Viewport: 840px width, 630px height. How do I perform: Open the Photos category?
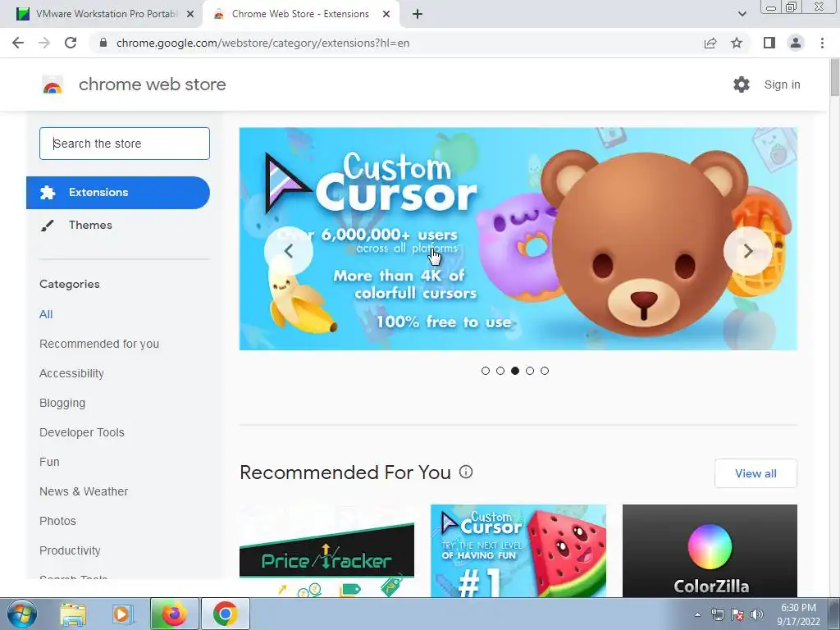click(x=58, y=521)
